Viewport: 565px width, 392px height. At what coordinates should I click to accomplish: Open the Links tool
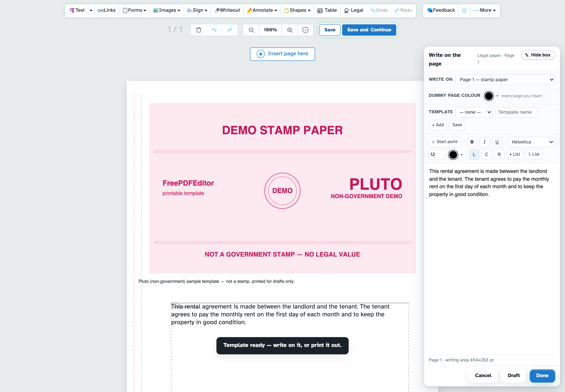point(107,10)
